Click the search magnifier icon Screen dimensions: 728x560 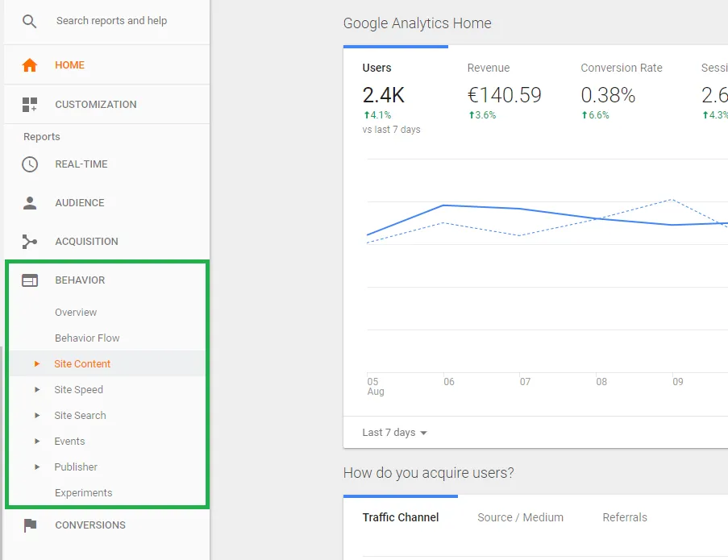[x=29, y=21]
